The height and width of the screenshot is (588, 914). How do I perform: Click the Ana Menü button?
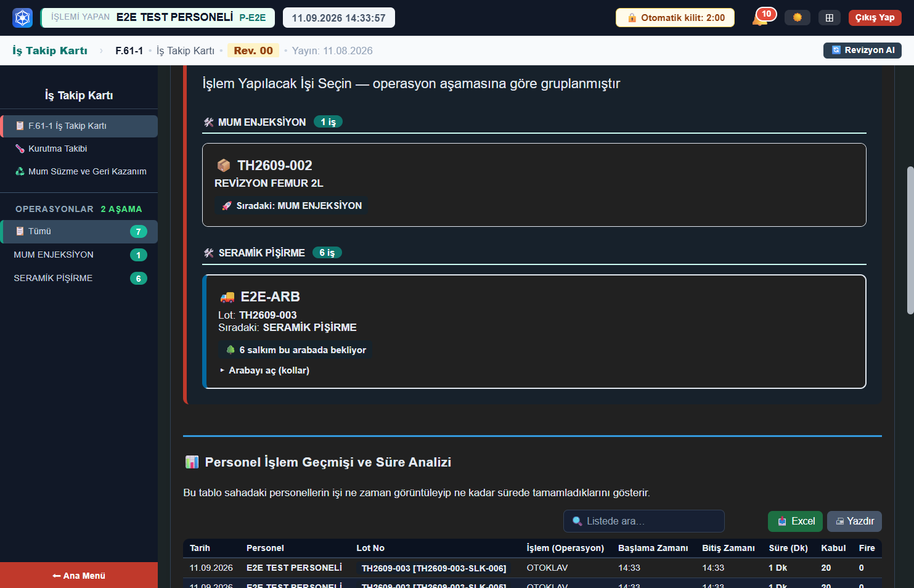pyautogui.click(x=79, y=575)
